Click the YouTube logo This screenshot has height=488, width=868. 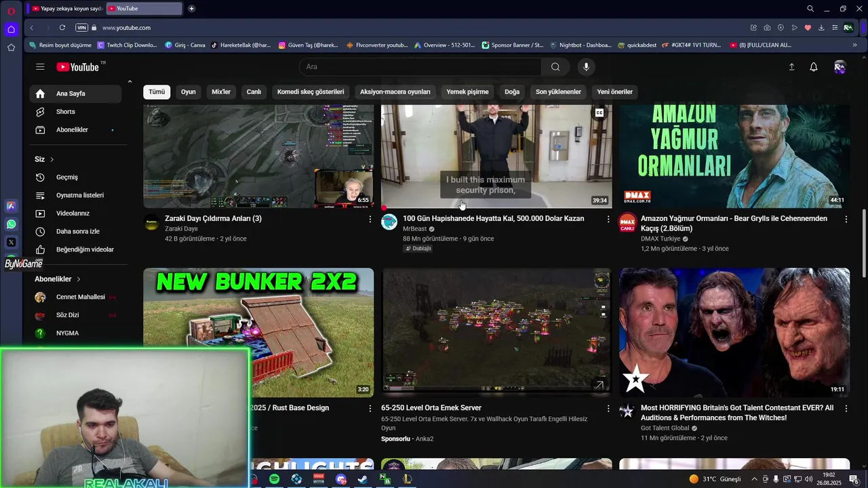point(78,66)
